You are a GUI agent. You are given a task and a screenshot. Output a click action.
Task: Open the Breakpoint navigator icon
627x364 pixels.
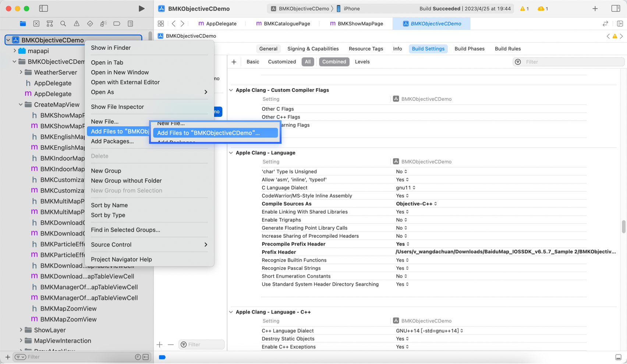tap(117, 24)
